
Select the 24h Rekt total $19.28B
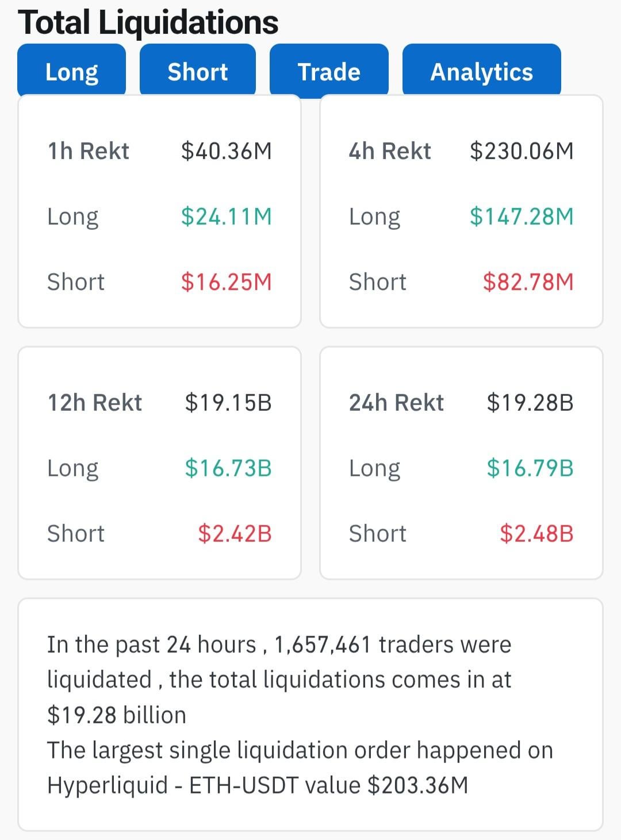pos(530,403)
